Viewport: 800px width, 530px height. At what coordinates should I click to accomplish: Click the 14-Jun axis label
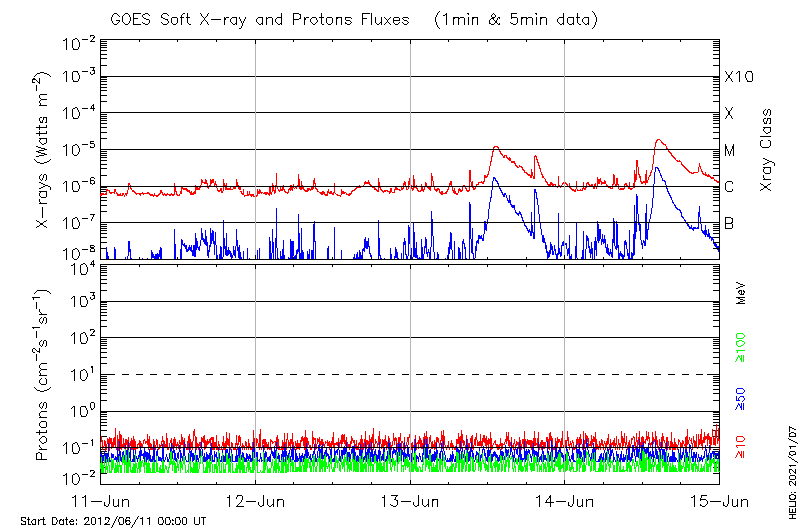(565, 500)
